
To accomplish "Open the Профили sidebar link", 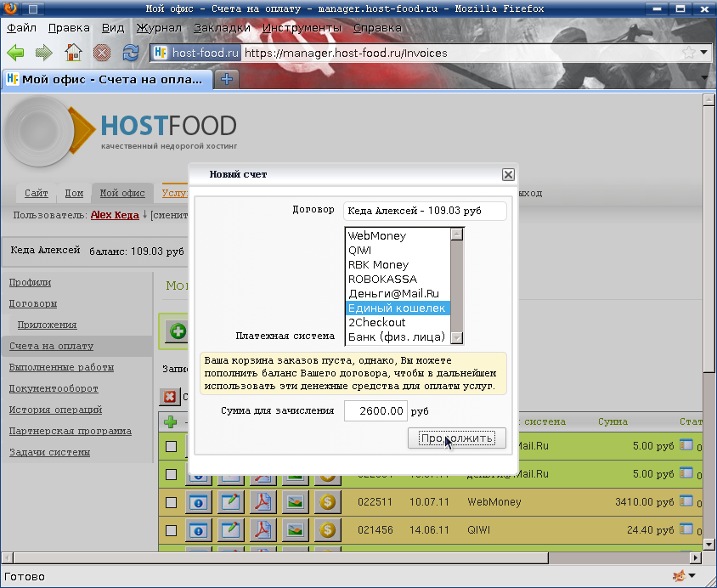I will click(x=31, y=283).
